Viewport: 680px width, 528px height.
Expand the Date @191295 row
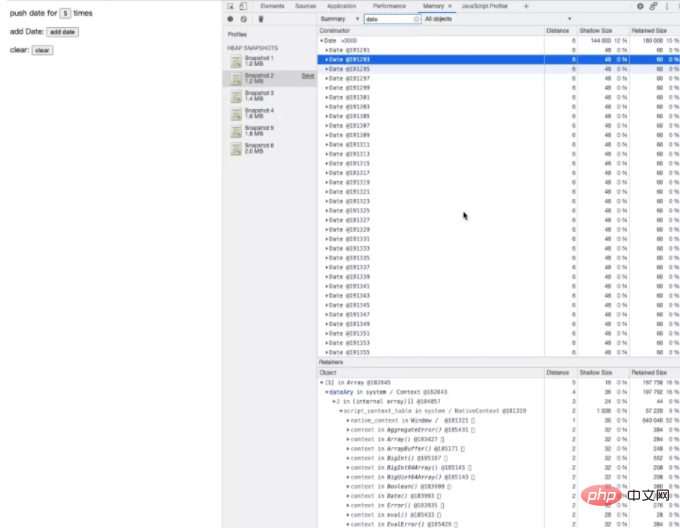pyautogui.click(x=327, y=69)
